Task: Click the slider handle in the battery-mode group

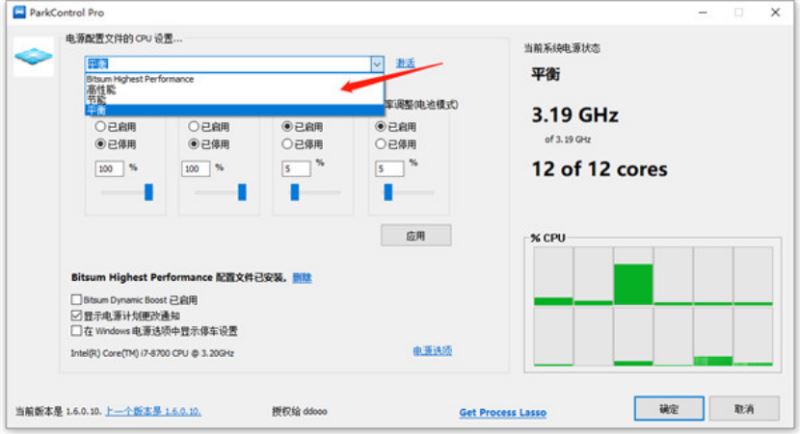Action: click(388, 192)
